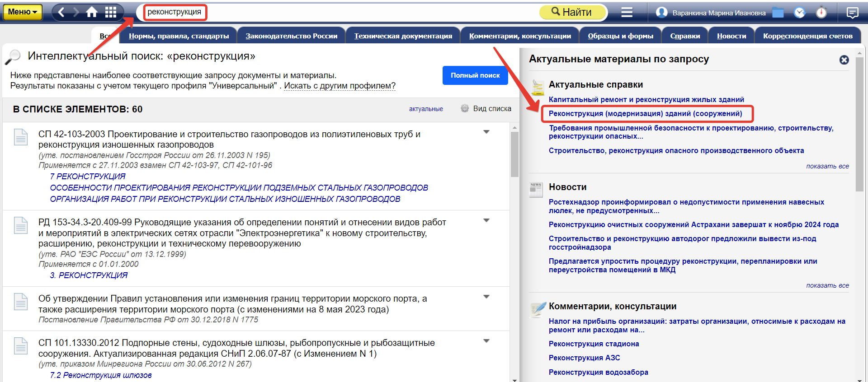Open the chat message icon
The width and height of the screenshot is (868, 382).
pyautogui.click(x=852, y=13)
